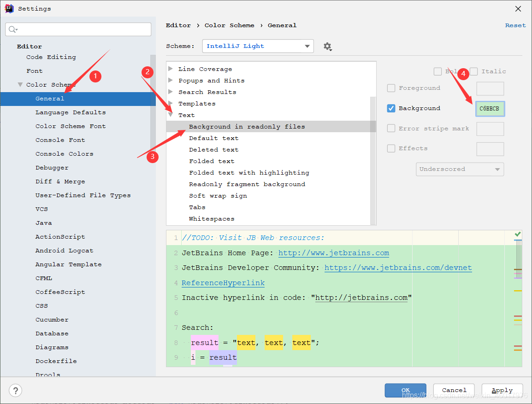The image size is (532, 404).
Task: Close the Settings dialog window
Action: point(518,9)
